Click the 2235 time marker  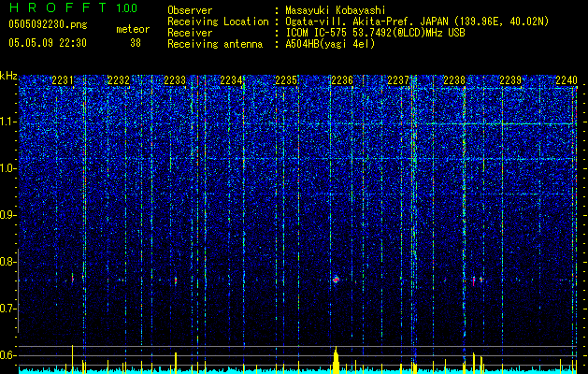[x=286, y=80]
